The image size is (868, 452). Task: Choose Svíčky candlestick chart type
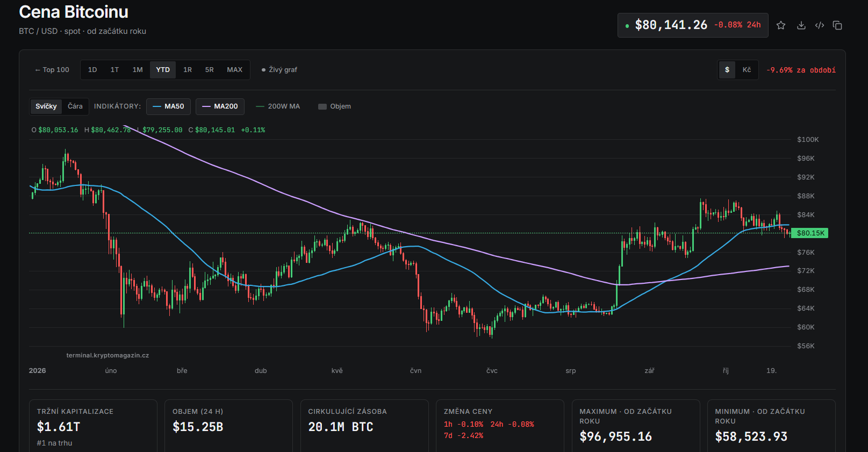46,106
